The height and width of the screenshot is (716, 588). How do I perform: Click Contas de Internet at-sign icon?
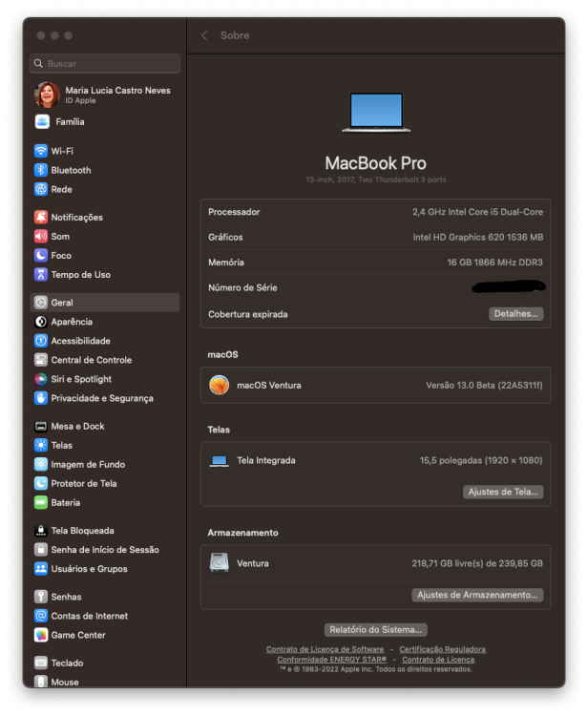pyautogui.click(x=41, y=616)
